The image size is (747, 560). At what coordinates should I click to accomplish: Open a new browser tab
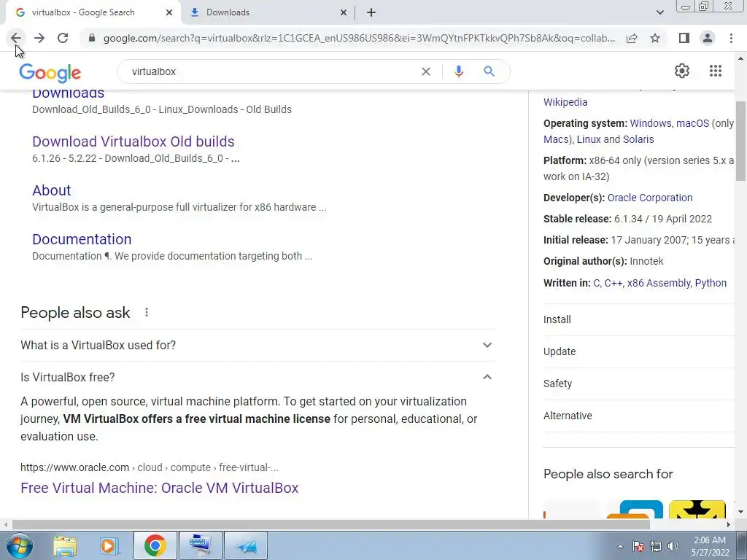[x=371, y=13]
